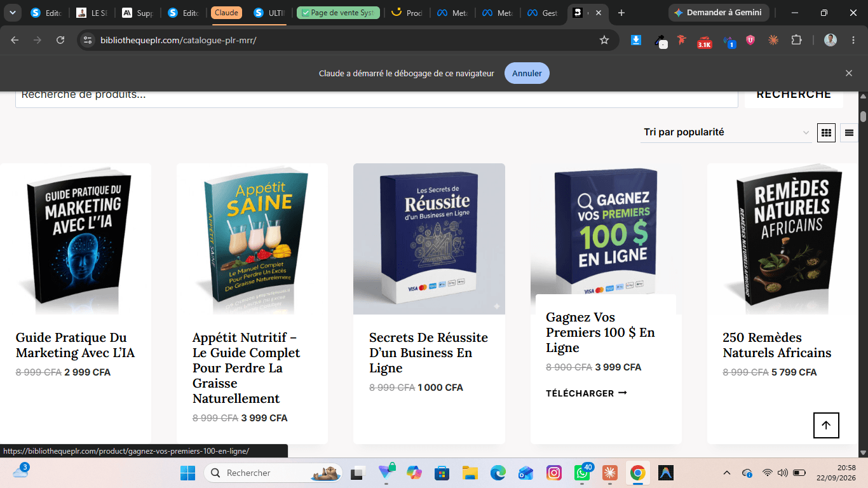This screenshot has width=868, height=488.
Task: Switch to the ULTI tab
Action: tap(269, 13)
